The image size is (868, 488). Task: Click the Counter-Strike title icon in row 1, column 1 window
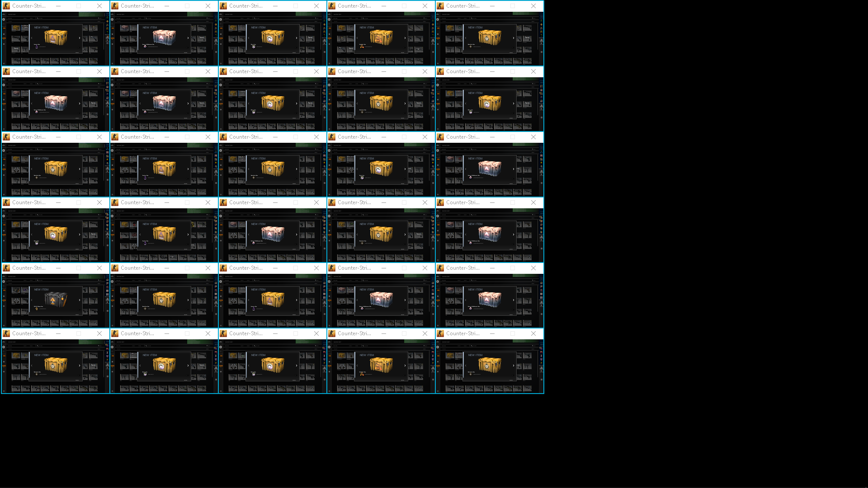point(6,6)
